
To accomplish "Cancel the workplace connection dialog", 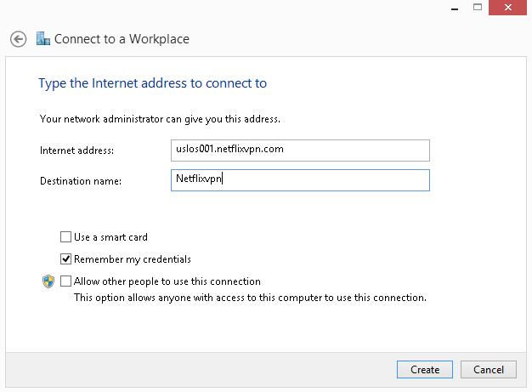I will (489, 369).
